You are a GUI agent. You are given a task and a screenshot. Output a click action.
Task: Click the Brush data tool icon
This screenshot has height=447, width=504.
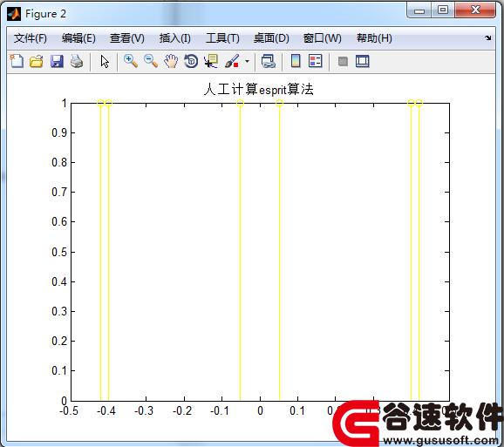(x=232, y=61)
